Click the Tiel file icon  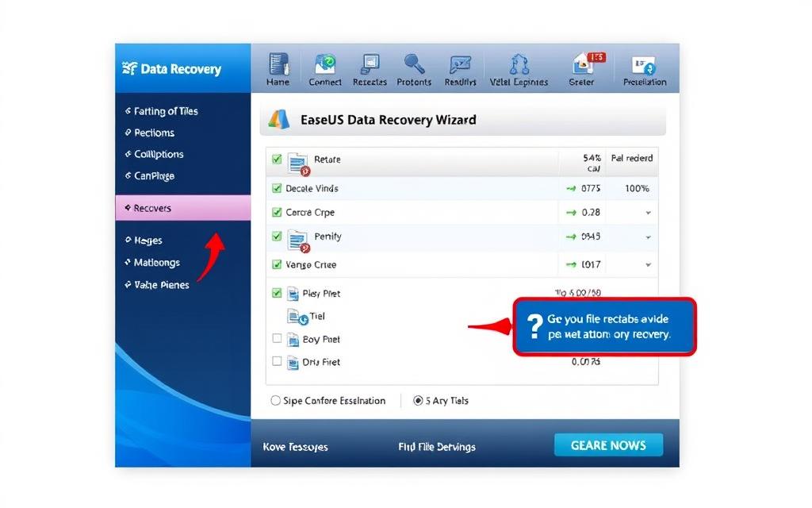coord(298,317)
